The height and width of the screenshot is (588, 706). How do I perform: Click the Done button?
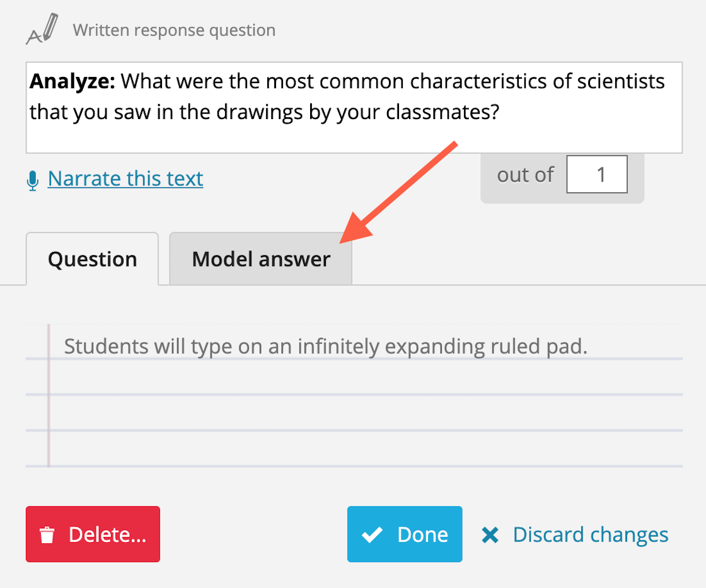[x=405, y=534]
